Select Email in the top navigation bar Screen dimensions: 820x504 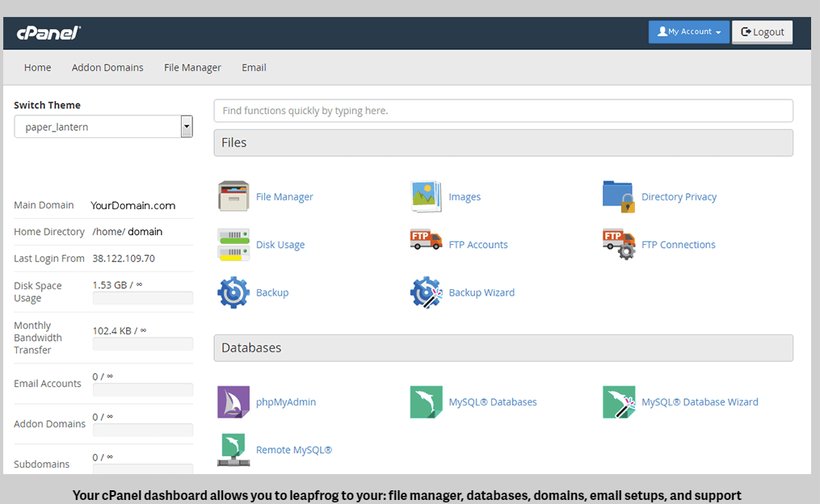[254, 68]
